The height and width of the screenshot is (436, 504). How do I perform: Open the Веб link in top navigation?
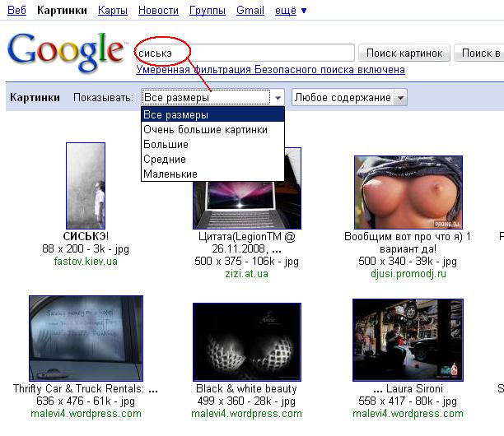click(x=16, y=10)
